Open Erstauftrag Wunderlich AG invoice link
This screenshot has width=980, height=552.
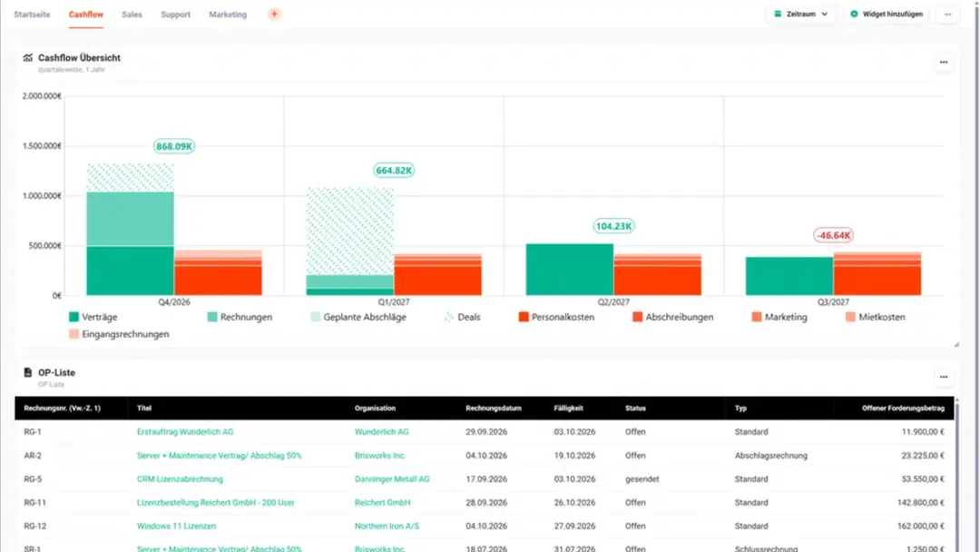[x=185, y=432]
